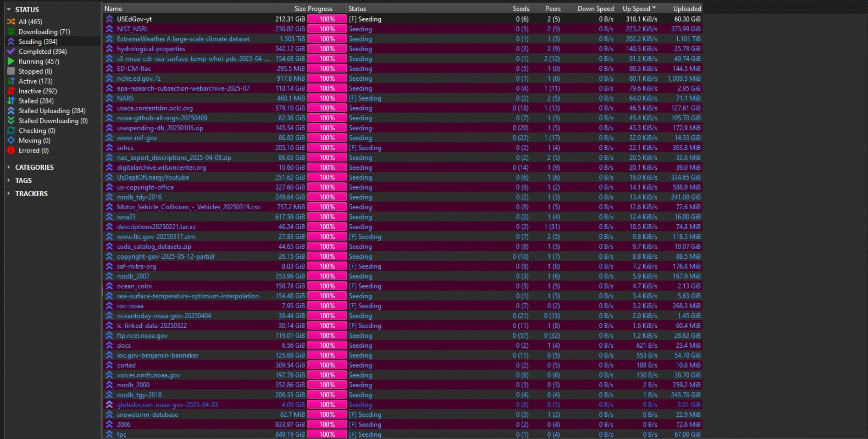Click the seeding icon of NIST_NSRL
The height and width of the screenshot is (439, 868).
[109, 29]
